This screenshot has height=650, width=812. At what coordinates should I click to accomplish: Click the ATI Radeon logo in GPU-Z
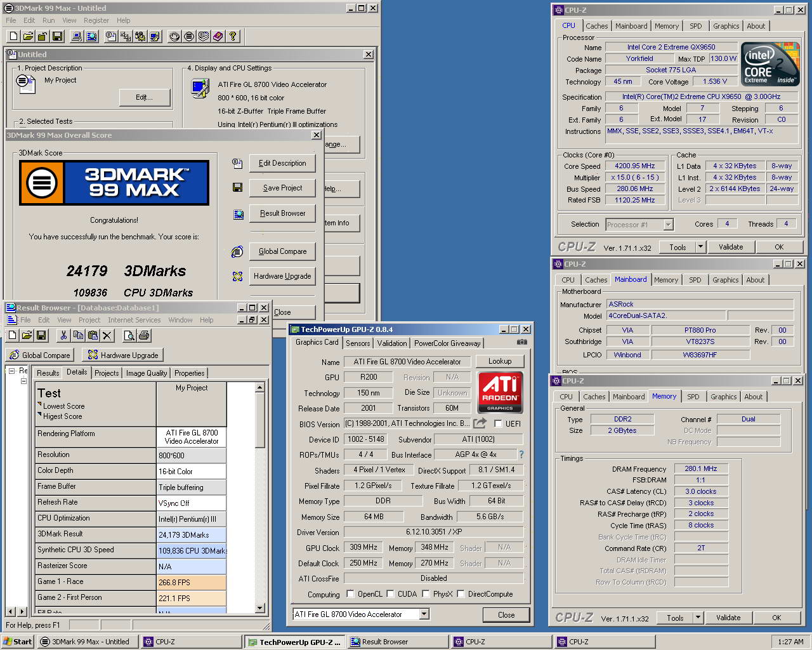(x=500, y=392)
